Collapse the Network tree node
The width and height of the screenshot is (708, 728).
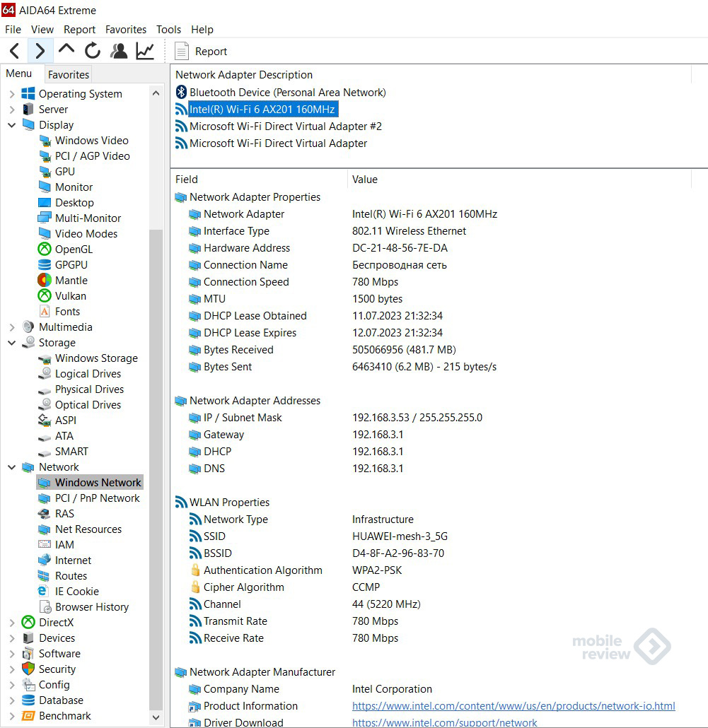coord(12,467)
